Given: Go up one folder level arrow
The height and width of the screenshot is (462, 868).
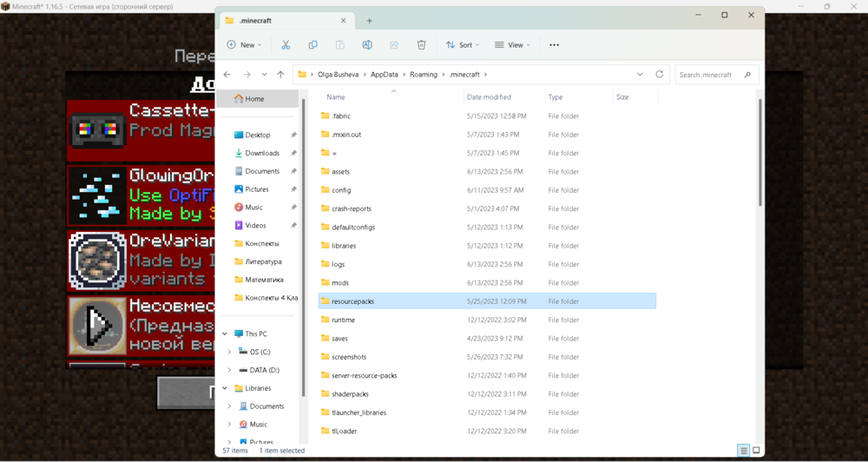Looking at the screenshot, I should point(280,74).
